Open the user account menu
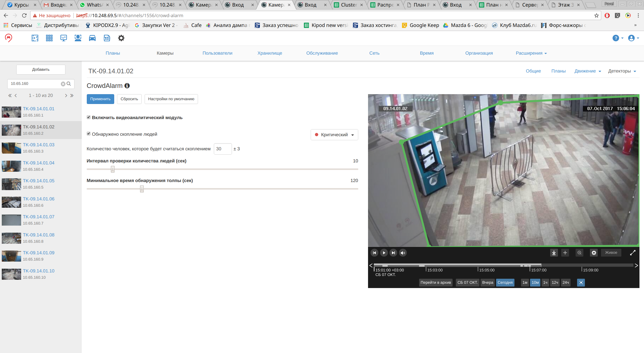Image resolution: width=644 pixels, height=353 pixels. pyautogui.click(x=633, y=38)
